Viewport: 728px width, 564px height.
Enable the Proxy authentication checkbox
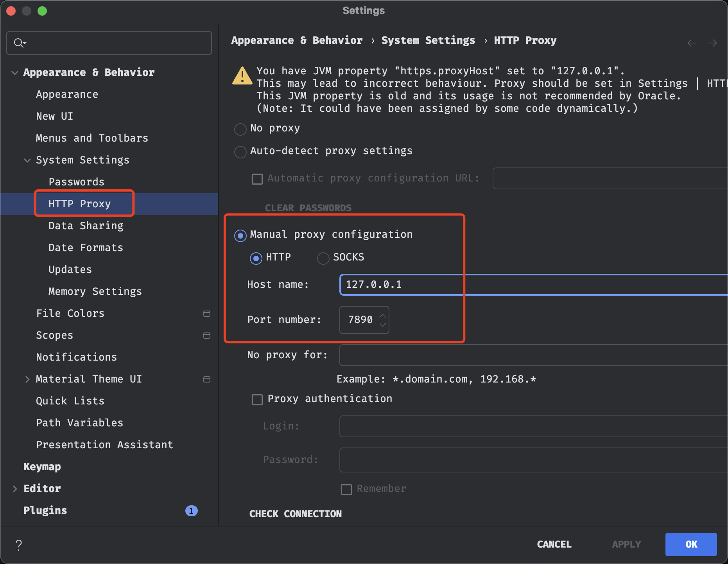pyautogui.click(x=257, y=400)
